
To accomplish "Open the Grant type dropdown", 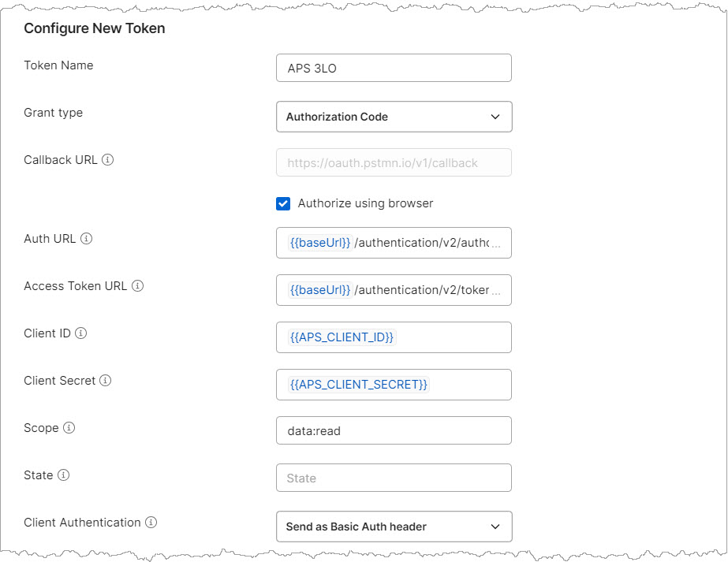I will (x=394, y=117).
